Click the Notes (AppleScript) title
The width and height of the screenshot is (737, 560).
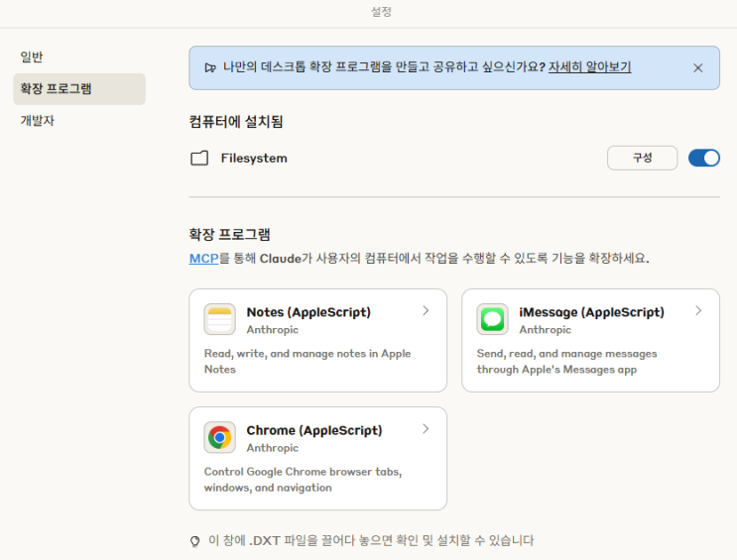click(x=308, y=312)
